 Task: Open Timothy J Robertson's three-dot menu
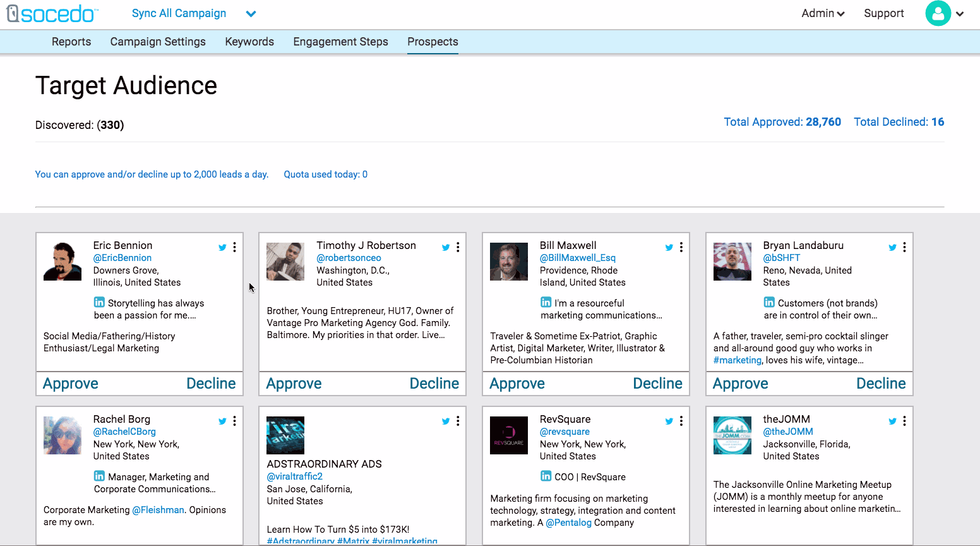[458, 247]
